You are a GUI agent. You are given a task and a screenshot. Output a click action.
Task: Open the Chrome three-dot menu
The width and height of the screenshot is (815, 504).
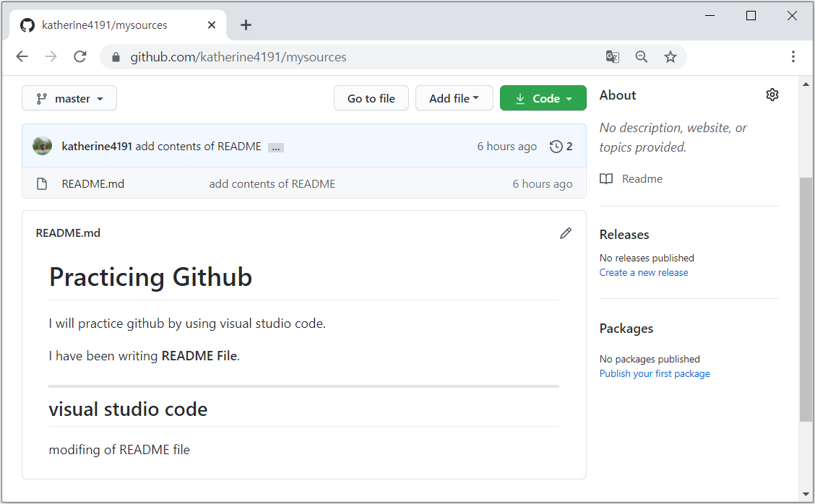(x=793, y=56)
